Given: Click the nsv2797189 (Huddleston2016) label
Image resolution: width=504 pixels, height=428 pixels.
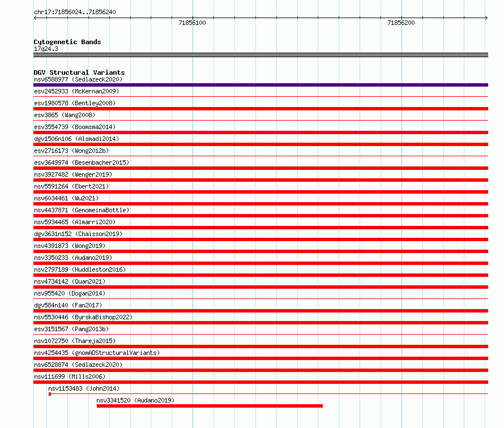Looking at the screenshot, I should [80, 269].
